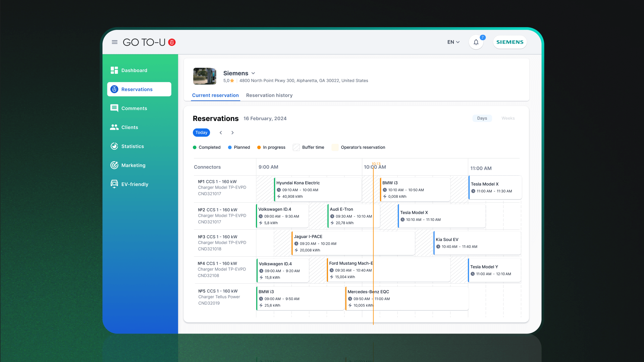Open the notifications bell

point(476,42)
